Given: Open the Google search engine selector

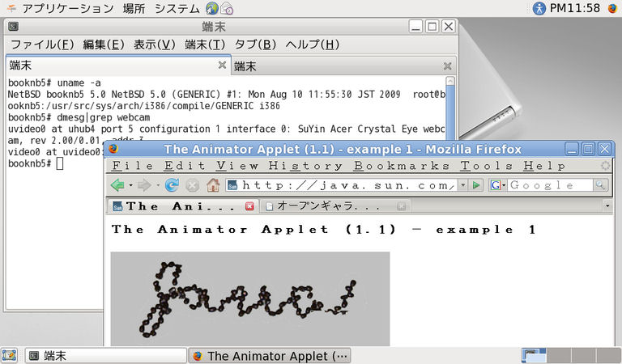Looking at the screenshot, I should pyautogui.click(x=498, y=185).
